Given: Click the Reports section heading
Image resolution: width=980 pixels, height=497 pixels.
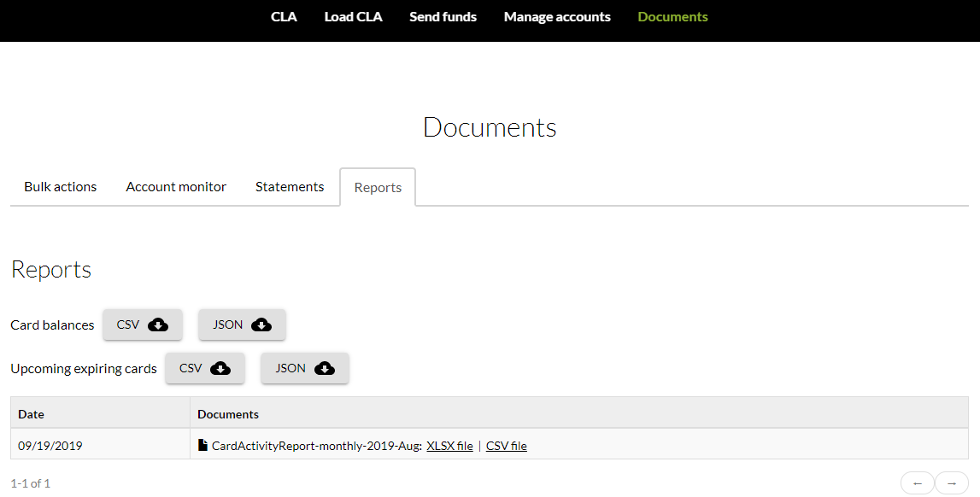Looking at the screenshot, I should point(51,270).
